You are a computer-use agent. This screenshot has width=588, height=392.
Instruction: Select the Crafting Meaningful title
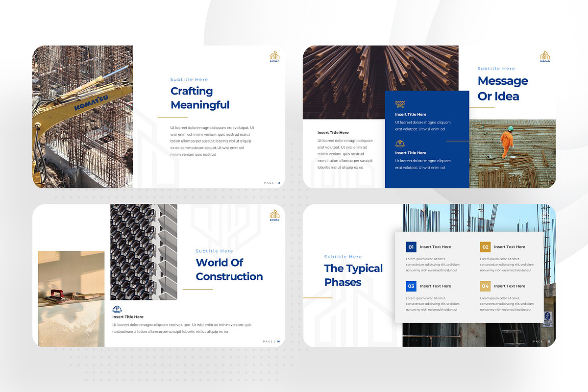tap(200, 98)
